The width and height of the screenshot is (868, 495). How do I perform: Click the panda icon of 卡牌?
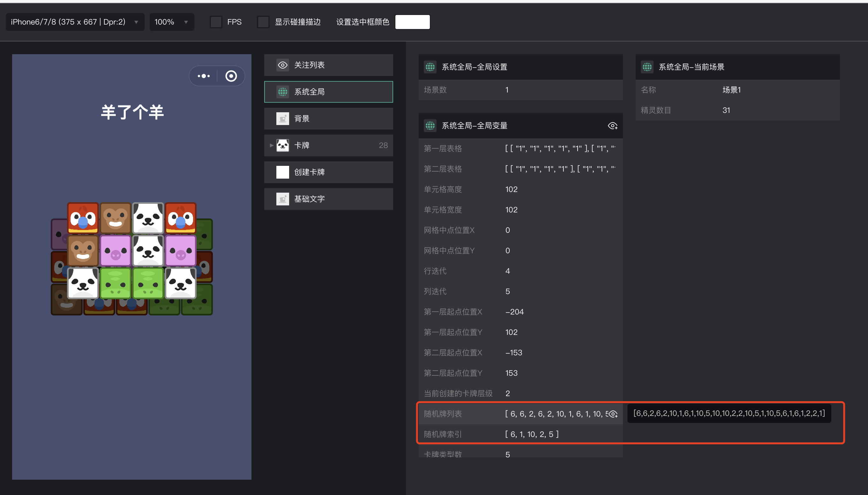283,145
